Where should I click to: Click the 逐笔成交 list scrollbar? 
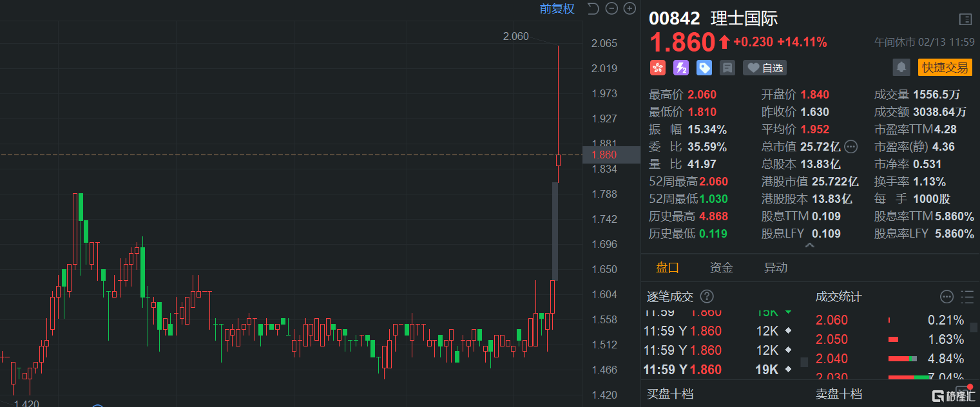tap(804, 363)
